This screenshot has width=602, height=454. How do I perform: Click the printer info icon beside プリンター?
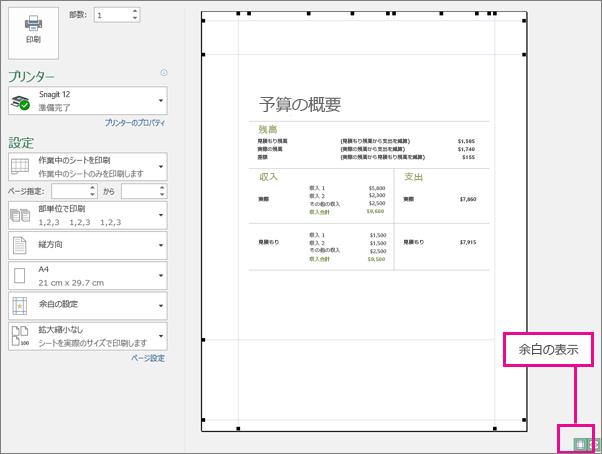click(x=164, y=73)
